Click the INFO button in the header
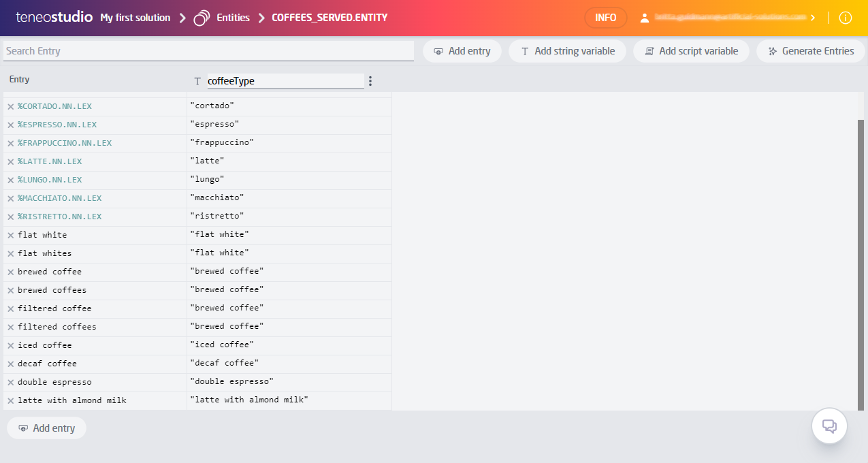Viewport: 868px width, 463px height. [605, 18]
